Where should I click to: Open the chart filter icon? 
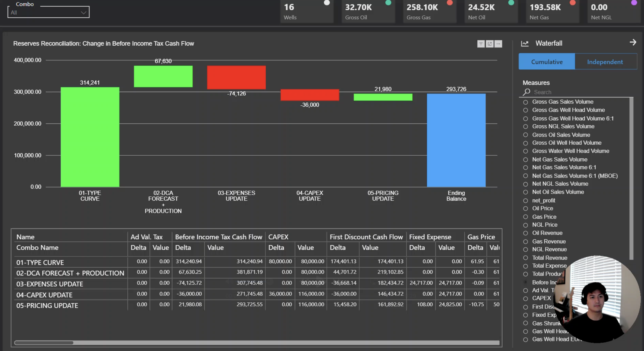click(x=480, y=44)
